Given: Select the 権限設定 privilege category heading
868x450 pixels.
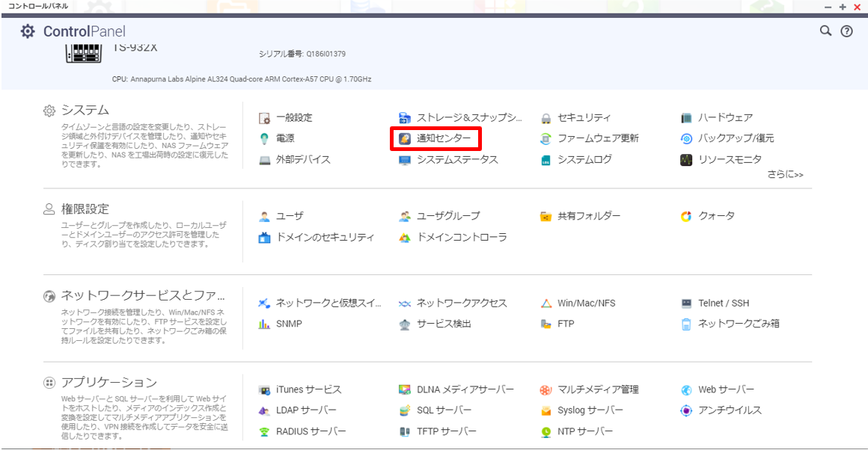Looking at the screenshot, I should tap(85, 209).
